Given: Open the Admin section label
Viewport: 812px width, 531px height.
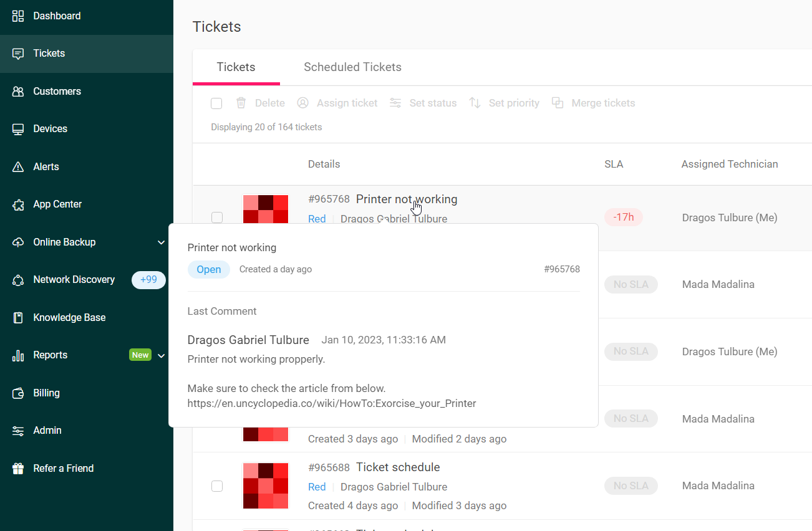Looking at the screenshot, I should (47, 431).
